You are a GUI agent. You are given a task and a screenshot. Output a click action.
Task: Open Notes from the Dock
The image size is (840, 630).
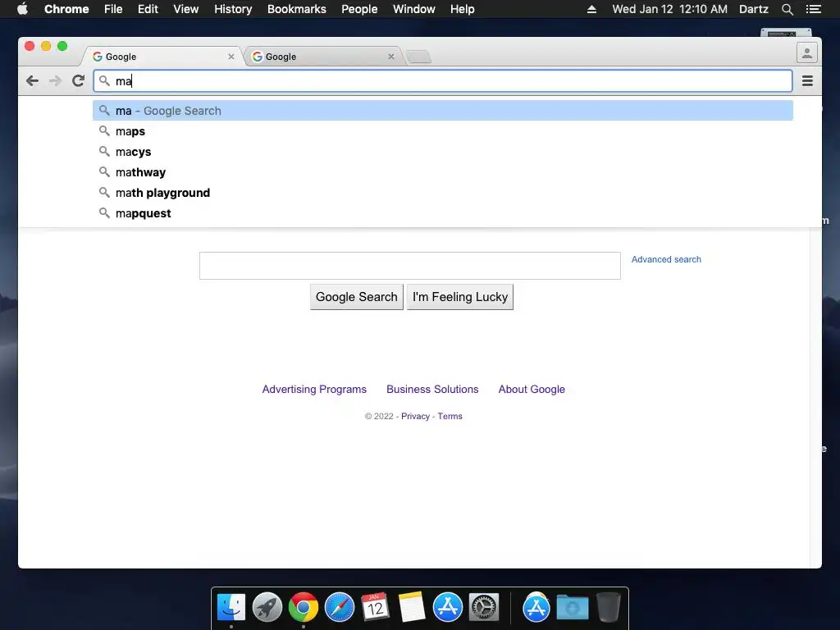[412, 608]
